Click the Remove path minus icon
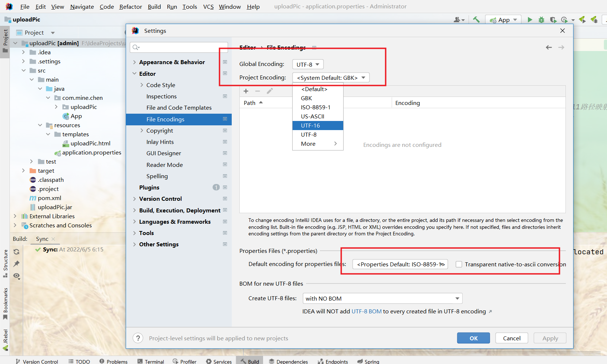The width and height of the screenshot is (607, 364). [x=258, y=91]
